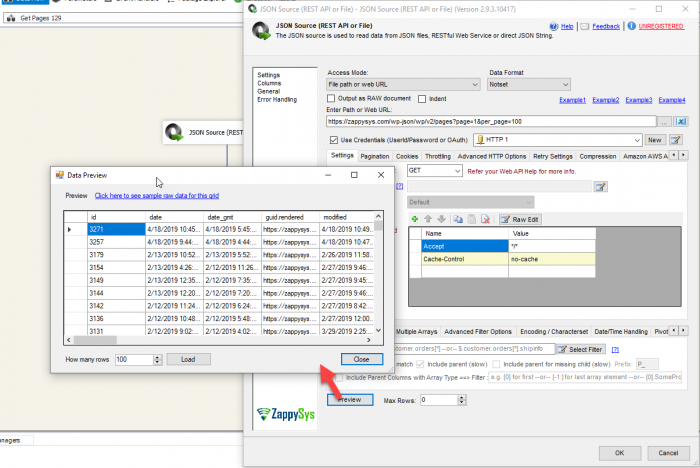Close the Data Preview dialog via Close button
700x468 pixels.
(x=362, y=359)
